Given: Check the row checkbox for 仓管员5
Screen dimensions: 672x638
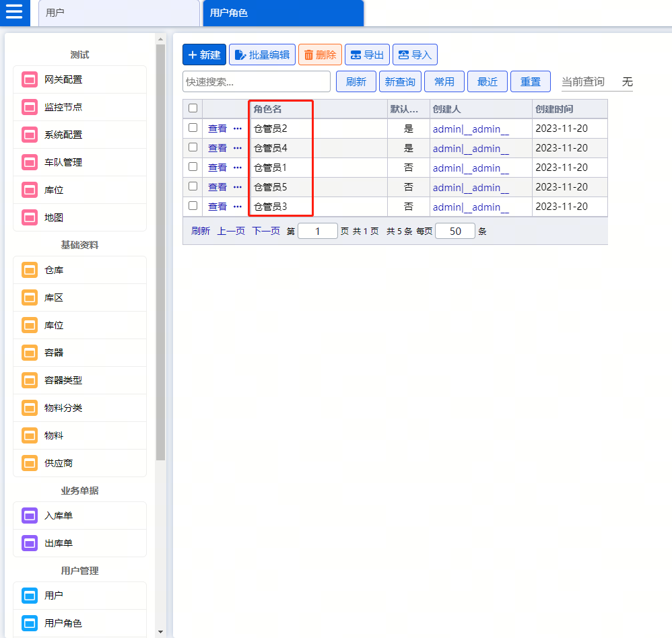Looking at the screenshot, I should tap(193, 186).
